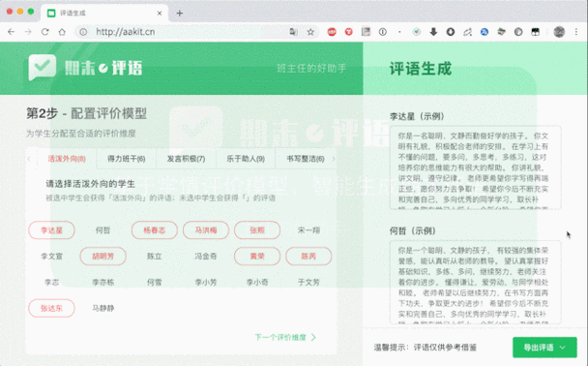Reload the aakit.cn page
The width and height of the screenshot is (588, 366).
pos(45,32)
